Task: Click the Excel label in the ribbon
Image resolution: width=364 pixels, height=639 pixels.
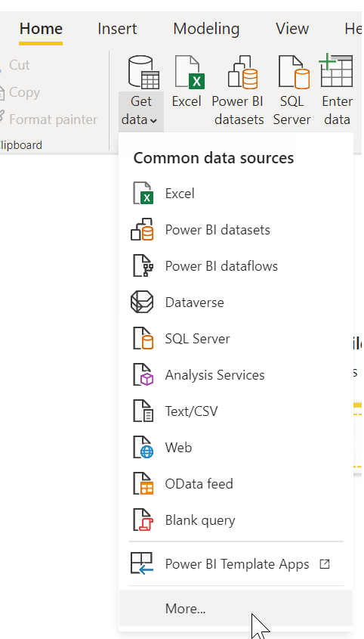Action: click(x=187, y=101)
